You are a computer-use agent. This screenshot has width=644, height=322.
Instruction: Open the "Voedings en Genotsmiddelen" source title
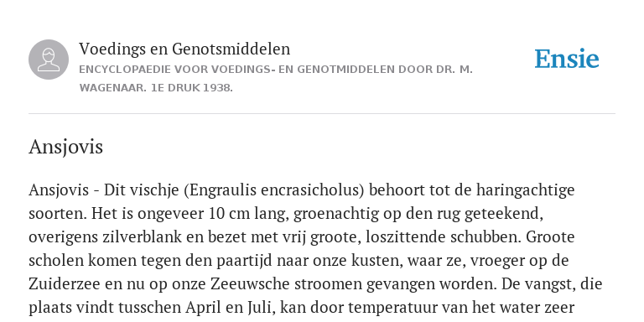(184, 49)
